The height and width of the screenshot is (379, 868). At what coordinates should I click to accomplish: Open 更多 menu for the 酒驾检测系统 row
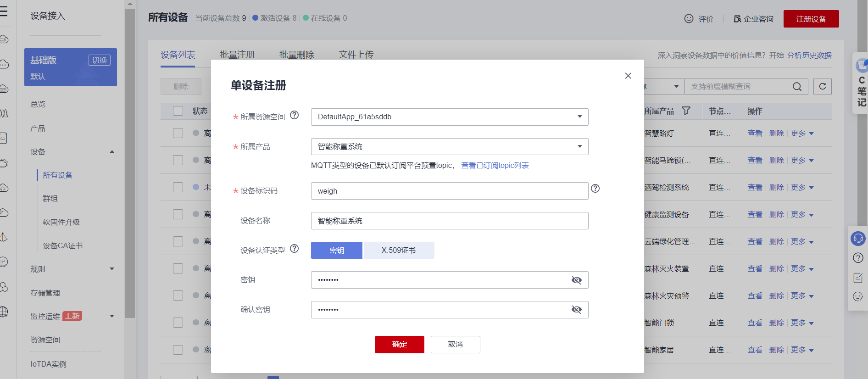pyautogui.click(x=802, y=187)
